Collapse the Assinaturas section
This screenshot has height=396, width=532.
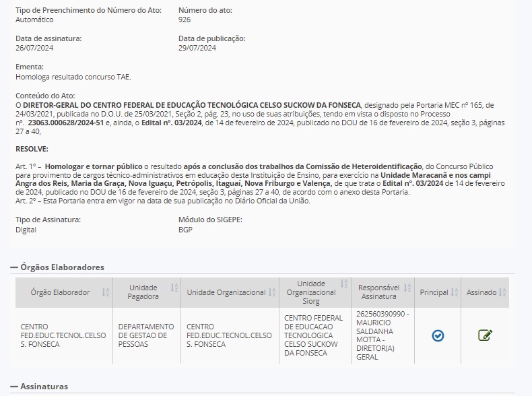pyautogui.click(x=14, y=387)
